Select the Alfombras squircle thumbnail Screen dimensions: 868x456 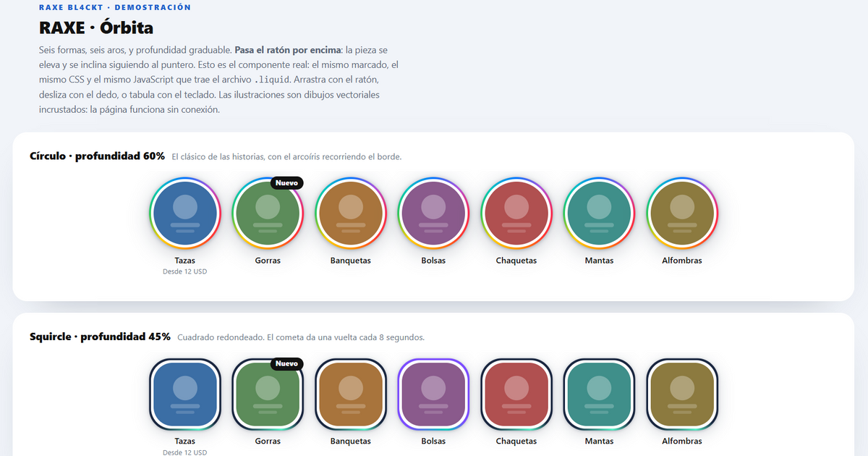(682, 394)
